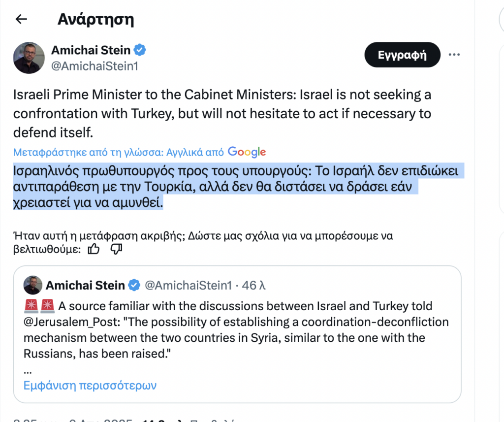The image size is (504, 422).
Task: Click the Εγγραφή subscribe button
Action: point(402,55)
